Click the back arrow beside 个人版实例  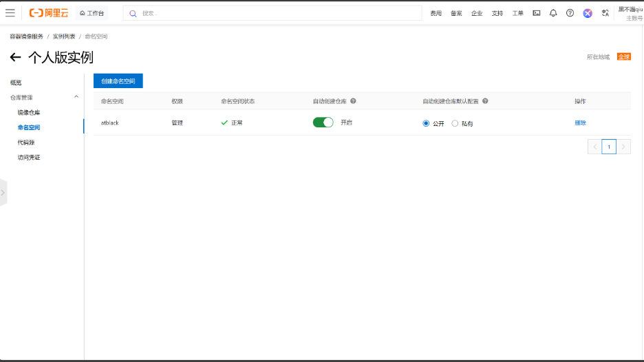pos(15,57)
